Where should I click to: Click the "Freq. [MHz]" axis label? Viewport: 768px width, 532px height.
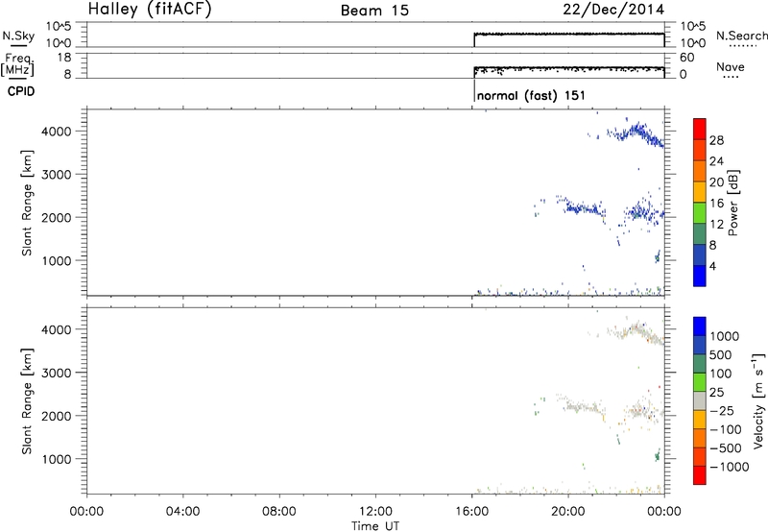click(x=19, y=64)
